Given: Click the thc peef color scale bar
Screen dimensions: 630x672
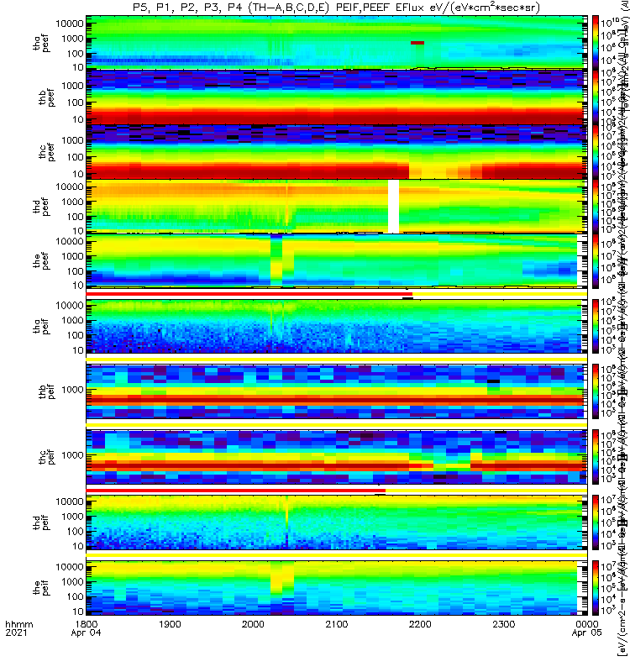Looking at the screenshot, I should (596, 151).
